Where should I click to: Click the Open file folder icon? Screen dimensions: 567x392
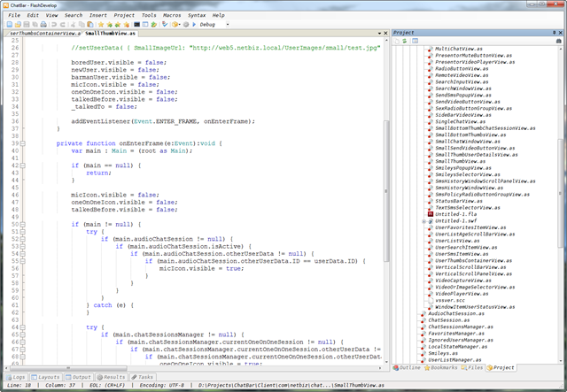coord(18,25)
